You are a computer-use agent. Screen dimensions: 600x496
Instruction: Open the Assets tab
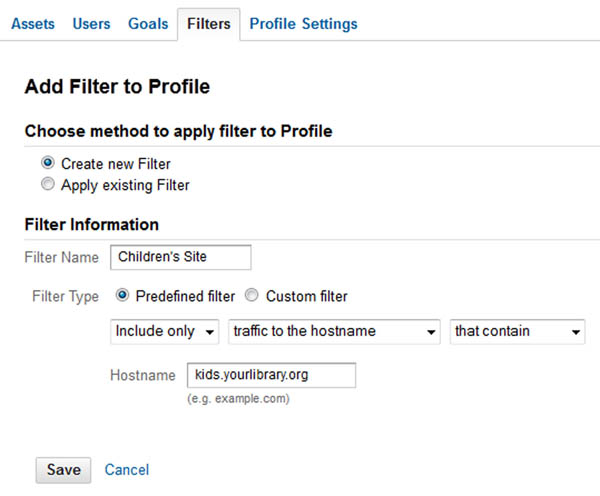pyautogui.click(x=33, y=24)
